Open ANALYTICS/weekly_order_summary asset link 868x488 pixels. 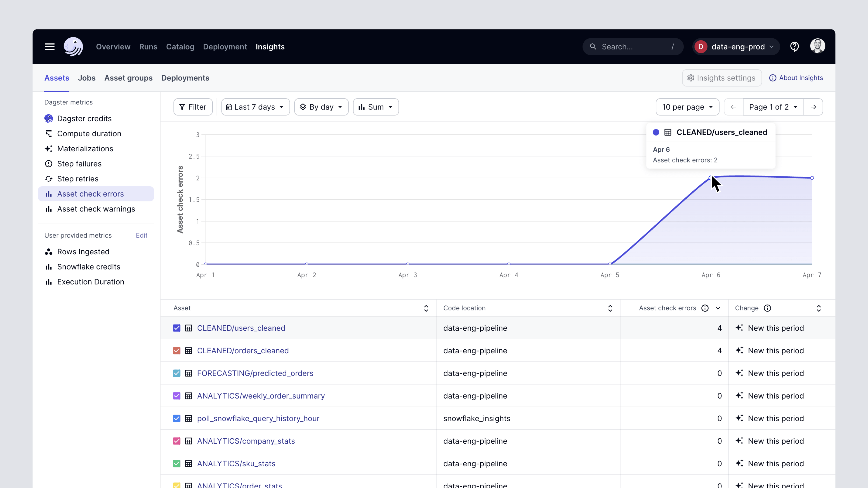(x=261, y=396)
